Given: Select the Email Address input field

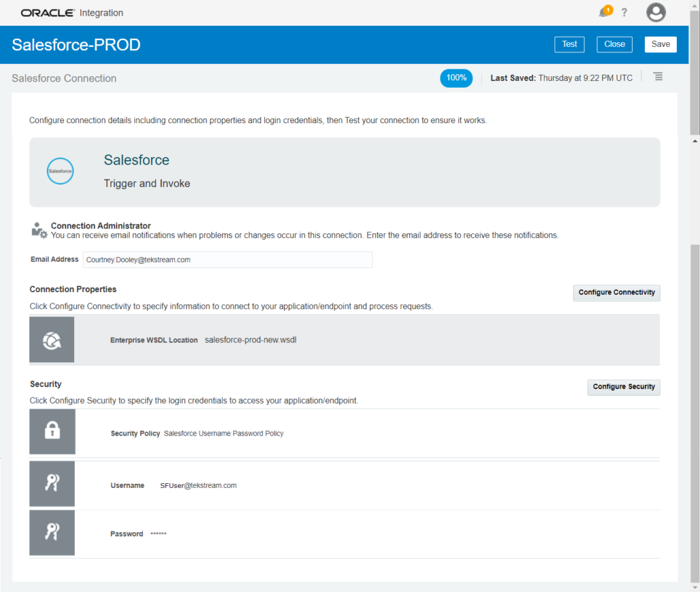Looking at the screenshot, I should [x=227, y=260].
